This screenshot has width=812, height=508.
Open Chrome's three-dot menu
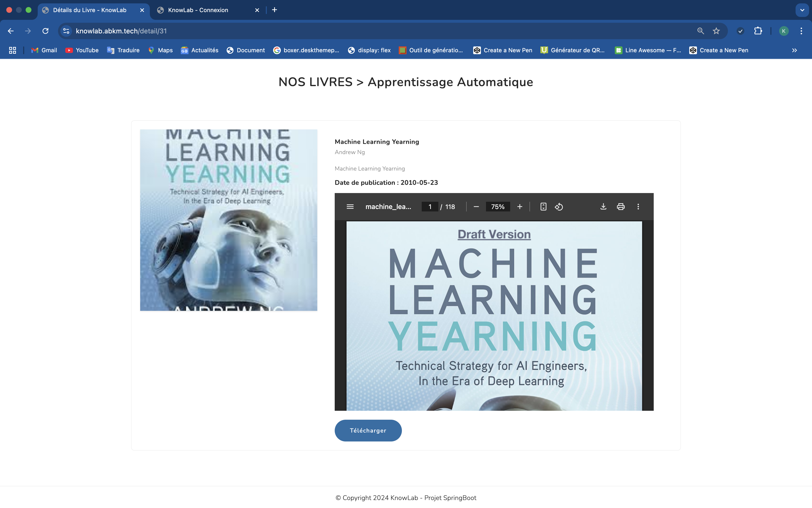pyautogui.click(x=801, y=31)
